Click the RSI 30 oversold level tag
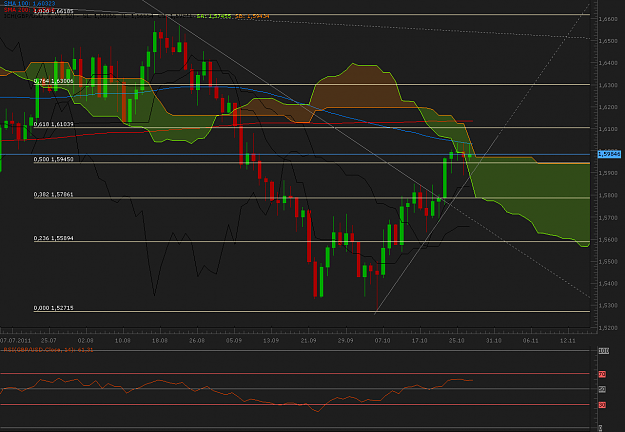This screenshot has width=625, height=432. 602,405
